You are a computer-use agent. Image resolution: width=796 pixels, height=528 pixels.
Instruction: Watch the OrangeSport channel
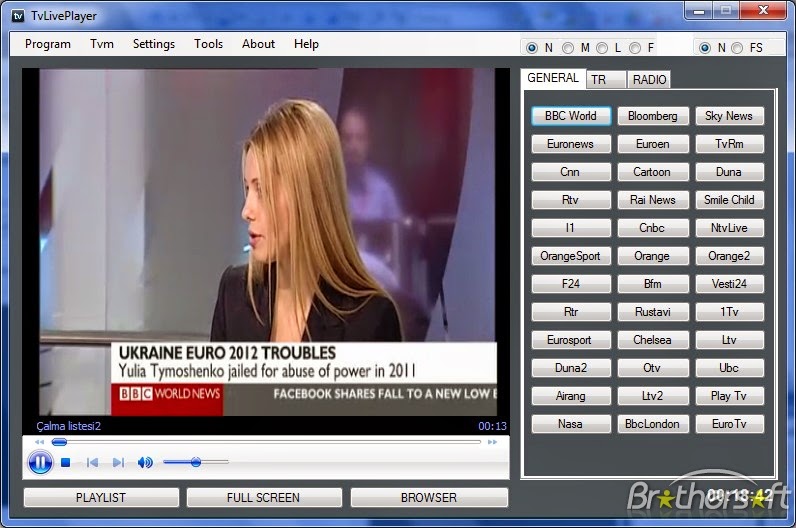coord(571,256)
